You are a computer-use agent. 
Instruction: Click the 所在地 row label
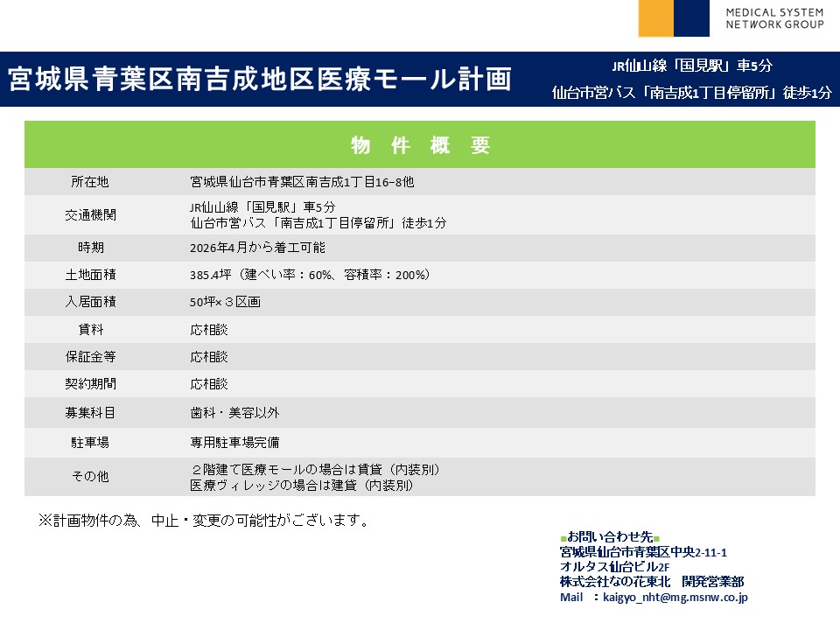(90, 182)
